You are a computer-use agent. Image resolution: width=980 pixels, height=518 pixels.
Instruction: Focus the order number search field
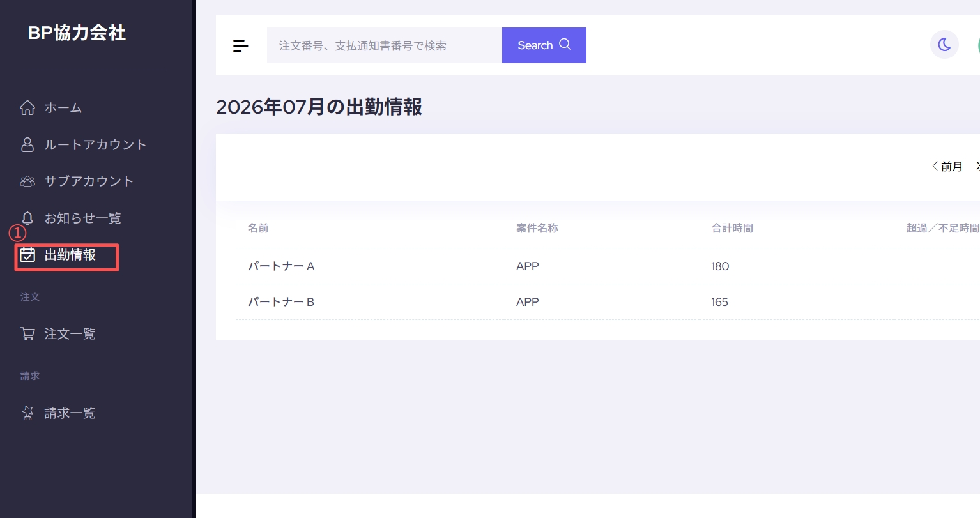385,45
